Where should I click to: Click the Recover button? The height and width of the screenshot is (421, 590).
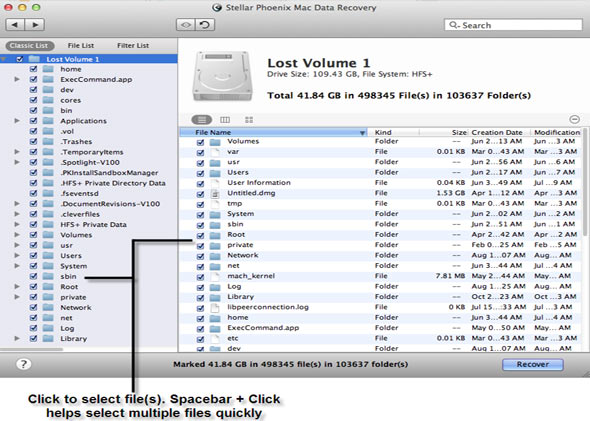532,364
